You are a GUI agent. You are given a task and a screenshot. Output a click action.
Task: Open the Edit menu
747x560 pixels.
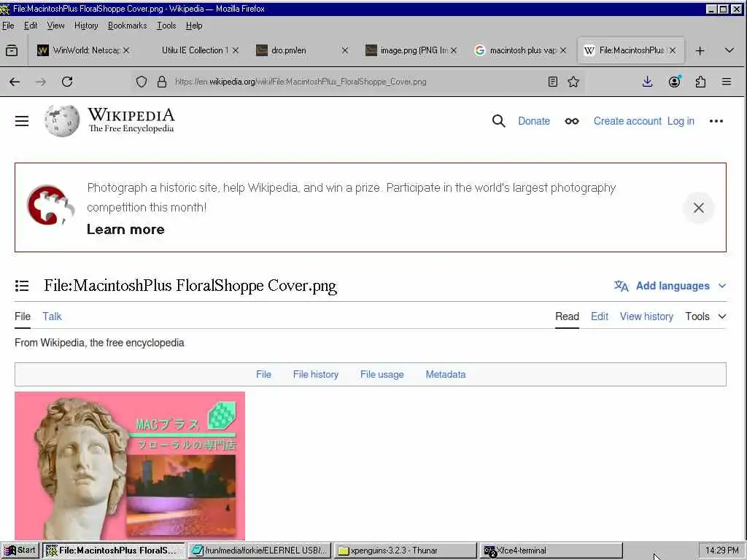[31, 26]
